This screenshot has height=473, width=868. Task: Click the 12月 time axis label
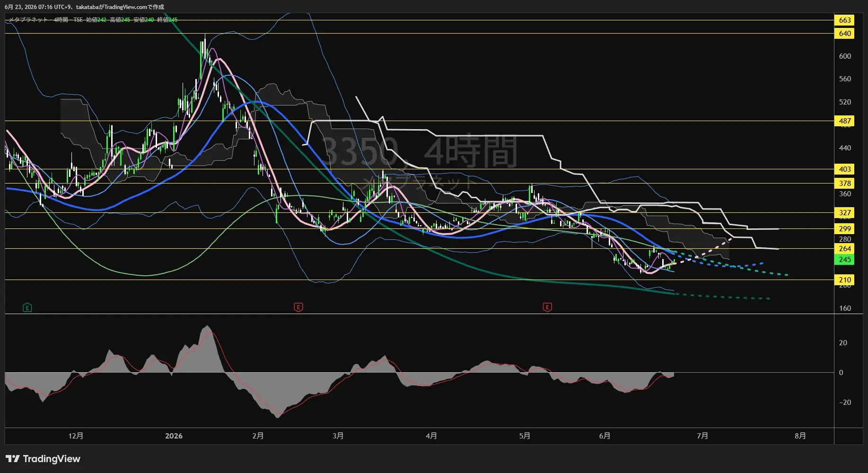(76, 436)
